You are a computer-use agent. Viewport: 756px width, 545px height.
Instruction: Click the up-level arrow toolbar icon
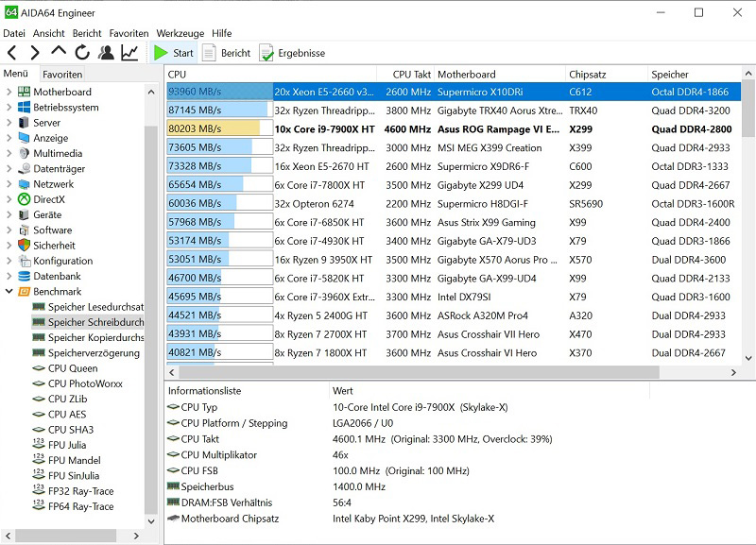[59, 51]
